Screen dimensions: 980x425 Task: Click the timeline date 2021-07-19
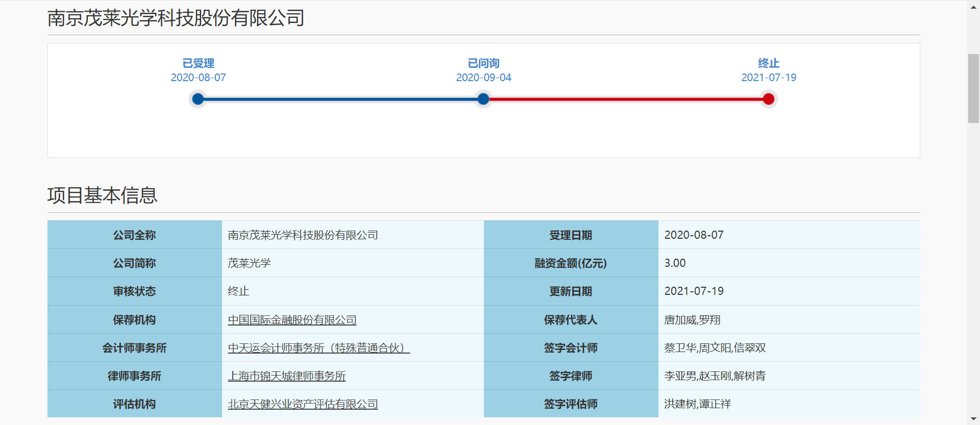click(769, 78)
